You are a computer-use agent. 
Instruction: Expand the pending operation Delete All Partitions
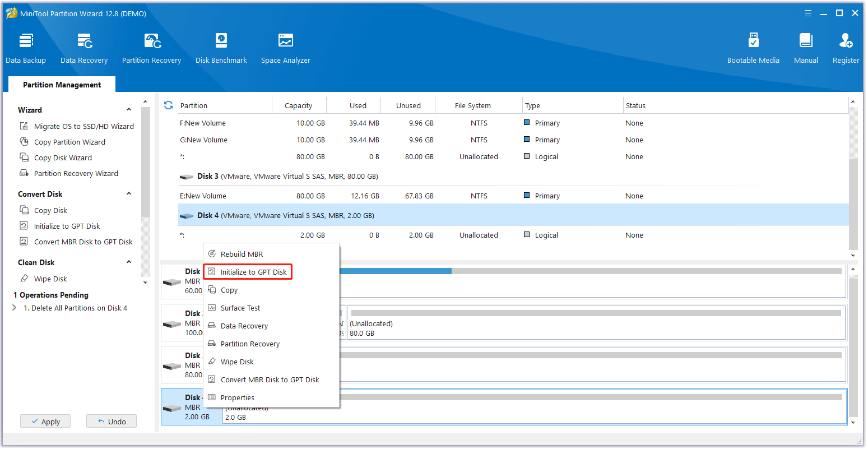coord(14,308)
